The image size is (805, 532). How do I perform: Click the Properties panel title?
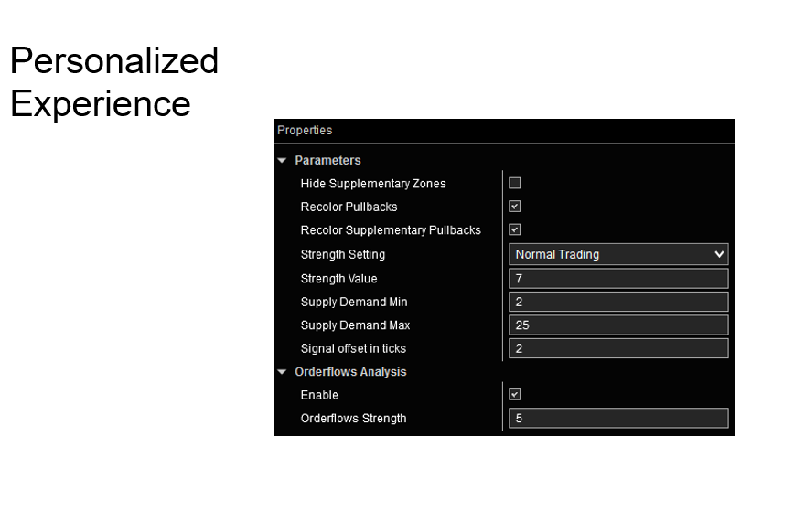click(x=305, y=131)
